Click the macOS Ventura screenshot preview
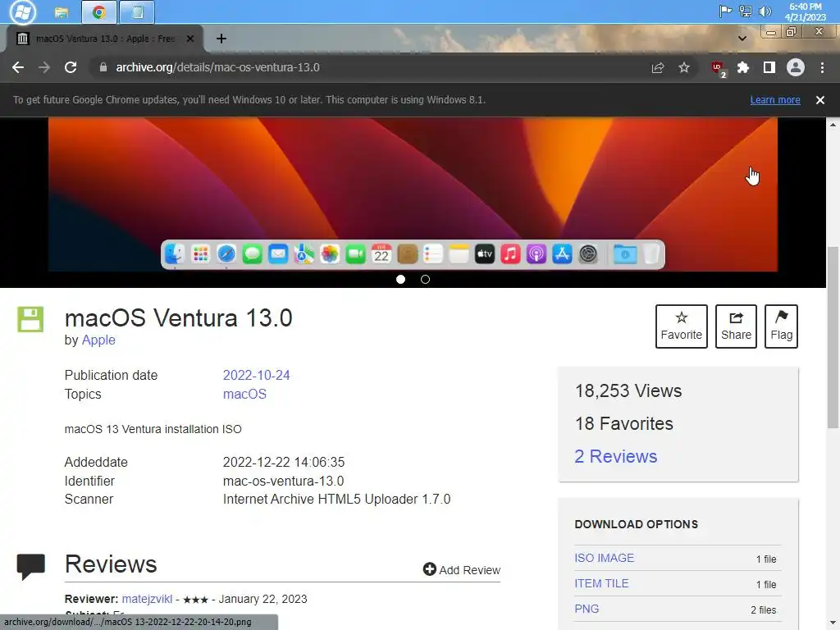Image resolution: width=840 pixels, height=630 pixels. tap(413, 194)
